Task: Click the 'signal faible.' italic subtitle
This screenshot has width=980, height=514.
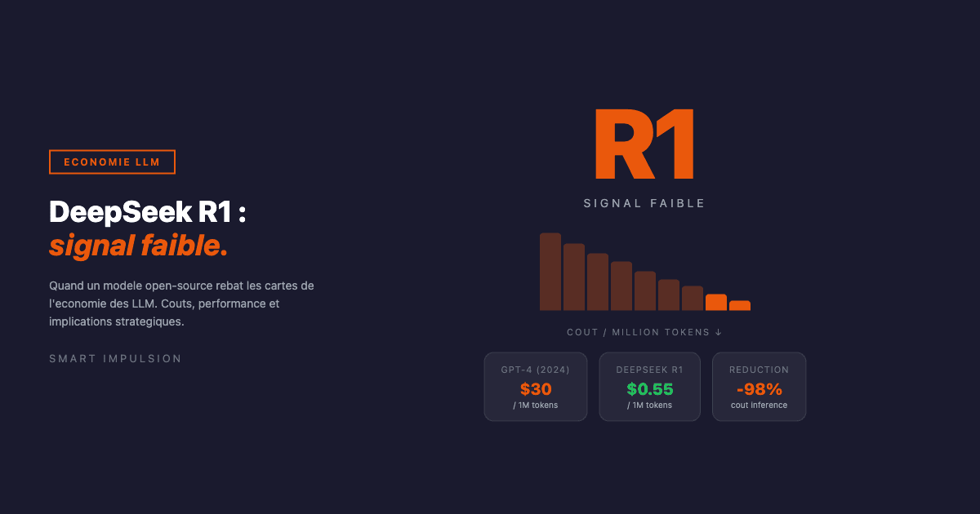Action: pyautogui.click(x=139, y=246)
